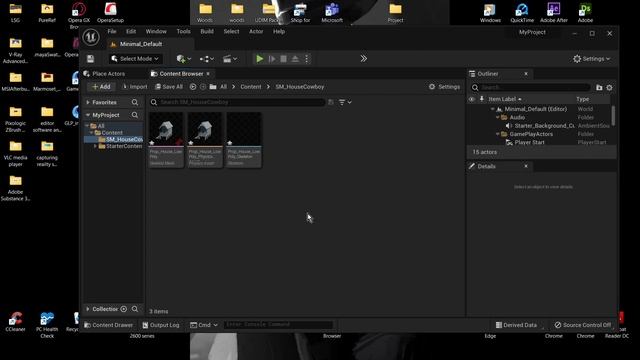640x360 pixels.
Task: Expand the Collections section
Action: tap(88, 309)
